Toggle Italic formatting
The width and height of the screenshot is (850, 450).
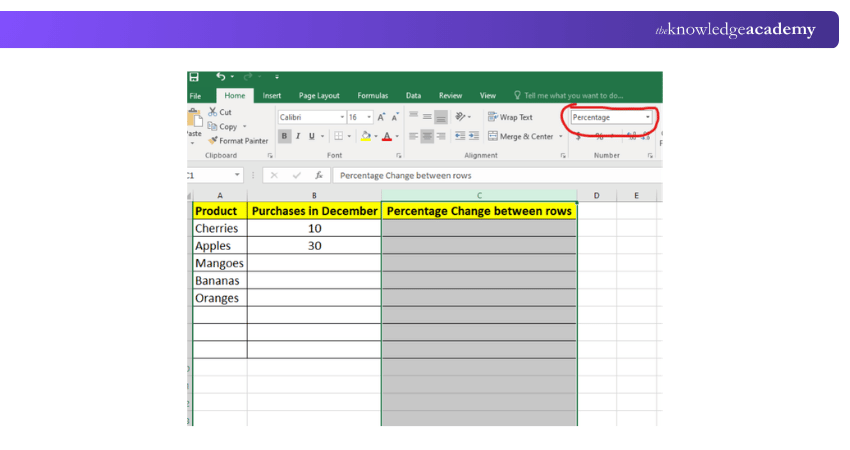298,136
